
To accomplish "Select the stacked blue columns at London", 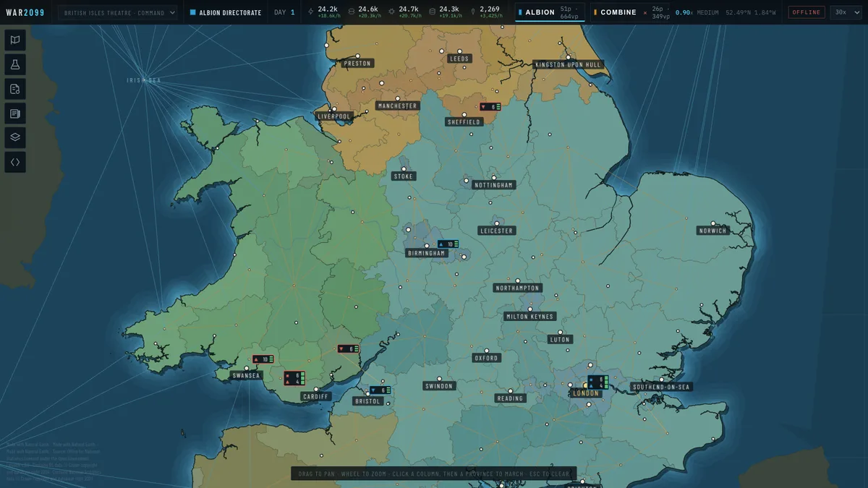I will 597,382.
